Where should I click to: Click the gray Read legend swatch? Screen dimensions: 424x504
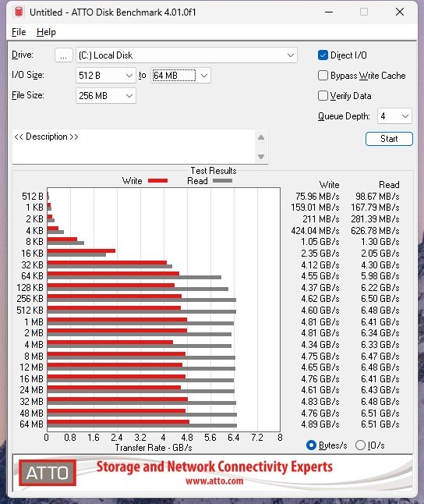pos(222,181)
